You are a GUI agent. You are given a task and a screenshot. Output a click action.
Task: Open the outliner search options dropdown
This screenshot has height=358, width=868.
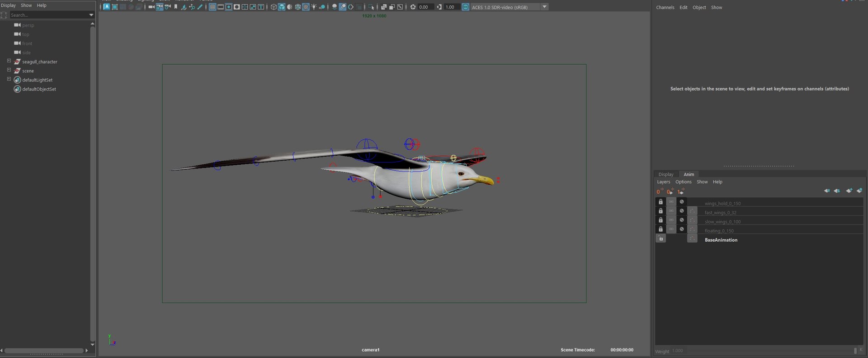click(x=91, y=15)
